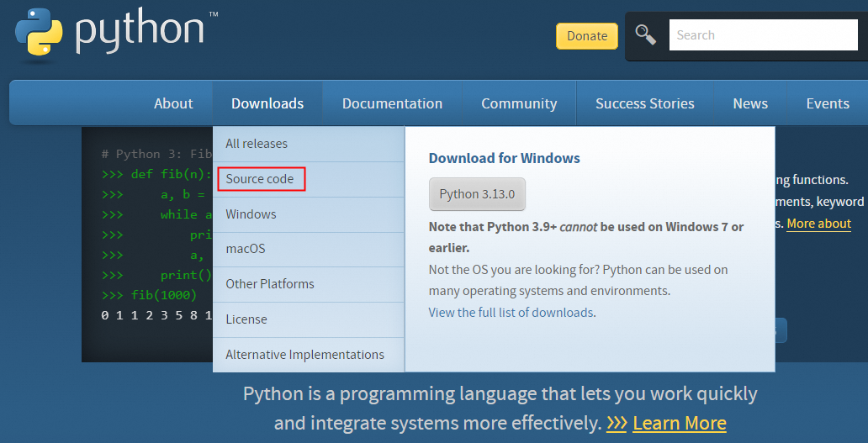Expand the Documentation menu
Screen dimensions: 868x443
click(392, 103)
